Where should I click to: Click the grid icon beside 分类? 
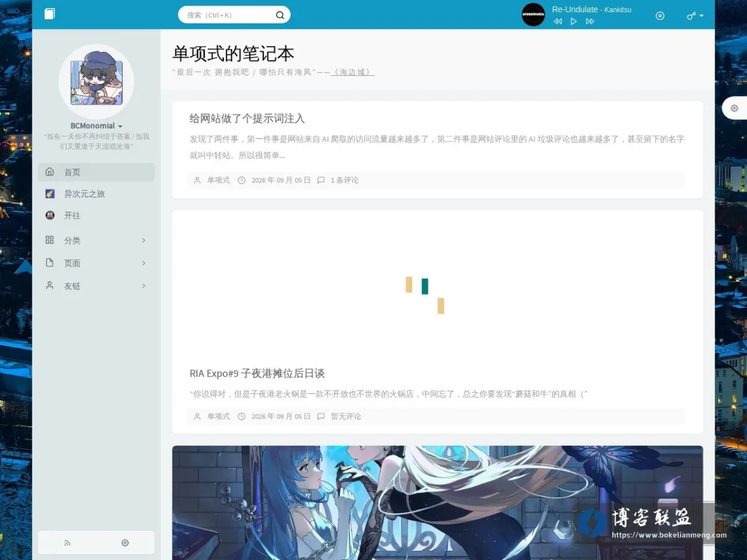click(50, 240)
